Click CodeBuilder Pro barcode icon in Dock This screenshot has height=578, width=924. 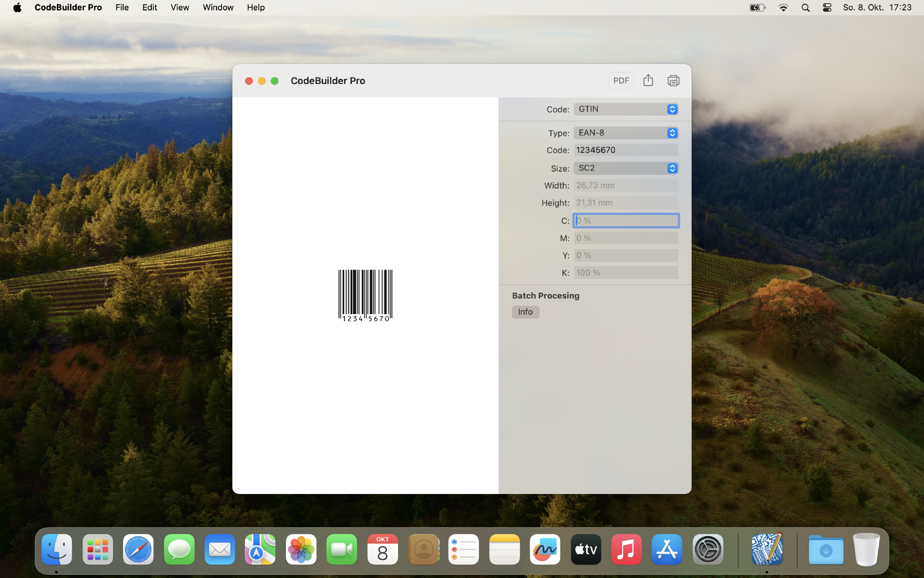767,549
